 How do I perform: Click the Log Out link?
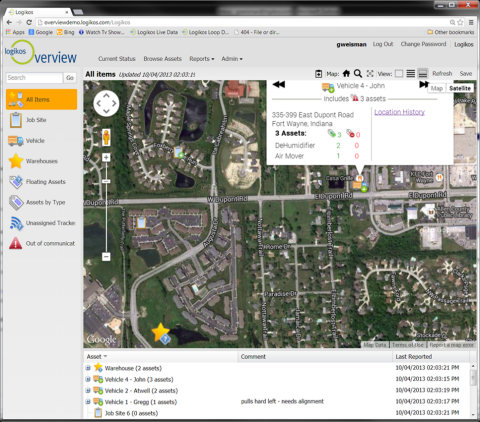[x=383, y=44]
